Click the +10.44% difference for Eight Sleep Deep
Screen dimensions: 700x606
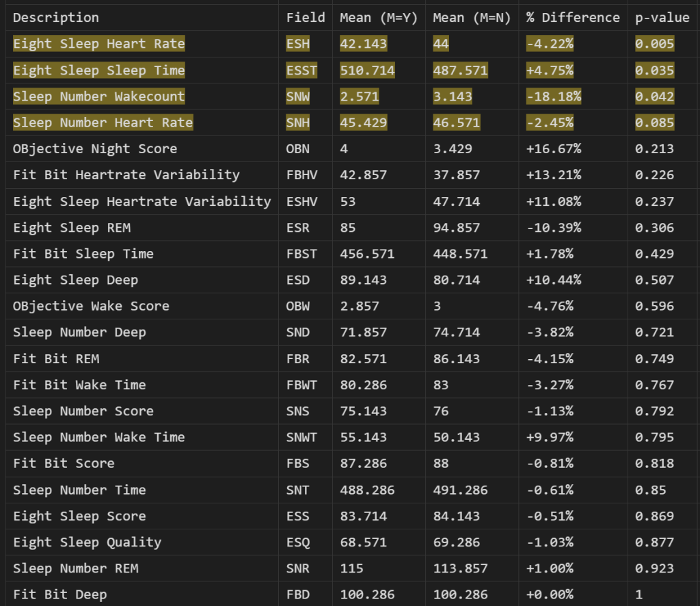[553, 280]
